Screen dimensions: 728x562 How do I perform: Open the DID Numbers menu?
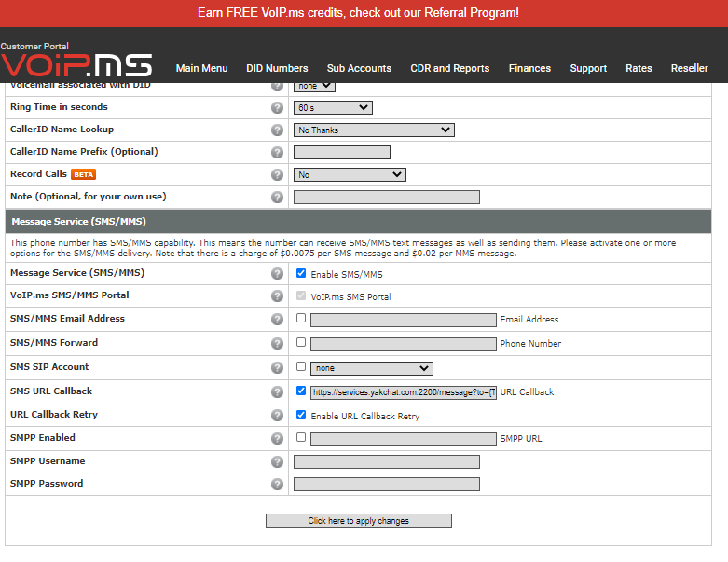pos(277,68)
